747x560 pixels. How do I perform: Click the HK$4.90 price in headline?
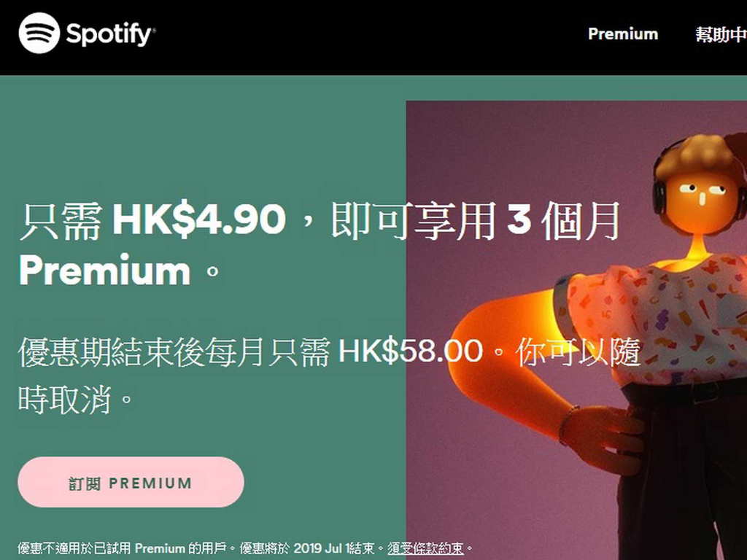198,220
